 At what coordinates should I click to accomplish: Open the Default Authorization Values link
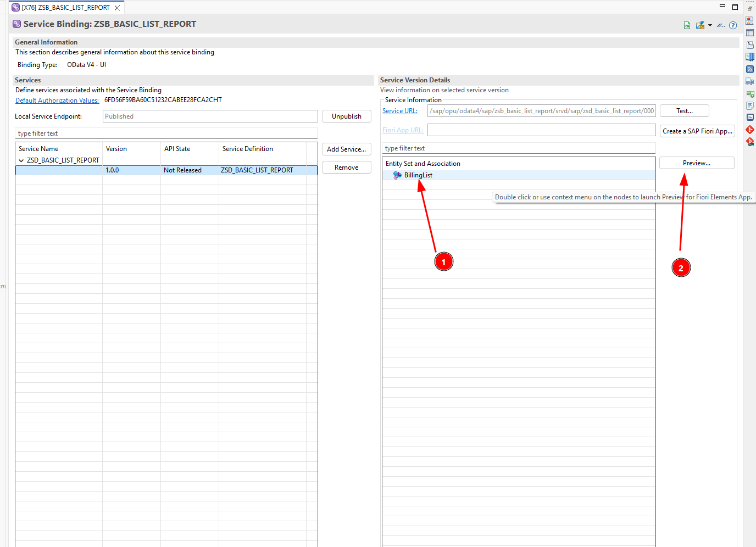point(57,101)
